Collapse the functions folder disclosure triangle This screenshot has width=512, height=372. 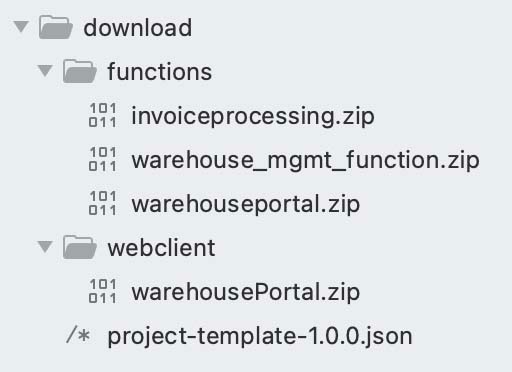click(x=45, y=71)
